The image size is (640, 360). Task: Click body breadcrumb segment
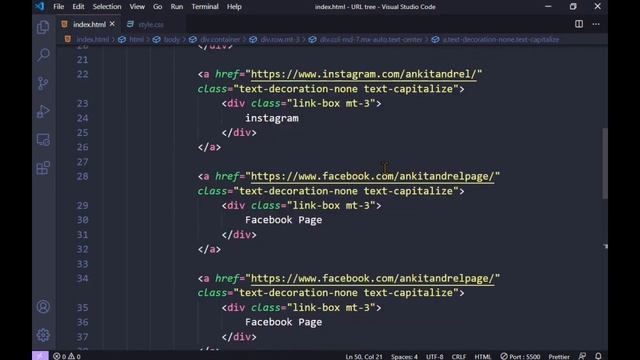[x=171, y=40]
